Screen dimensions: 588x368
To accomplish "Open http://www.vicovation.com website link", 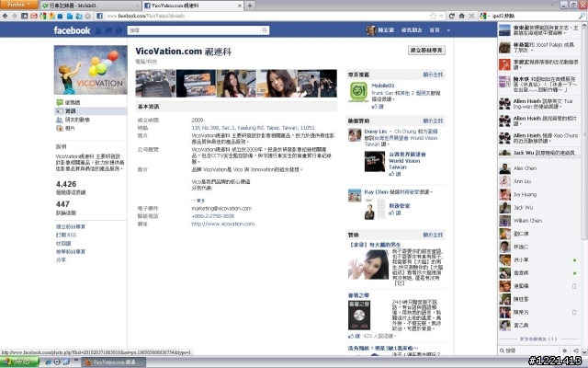I will pyautogui.click(x=222, y=224).
